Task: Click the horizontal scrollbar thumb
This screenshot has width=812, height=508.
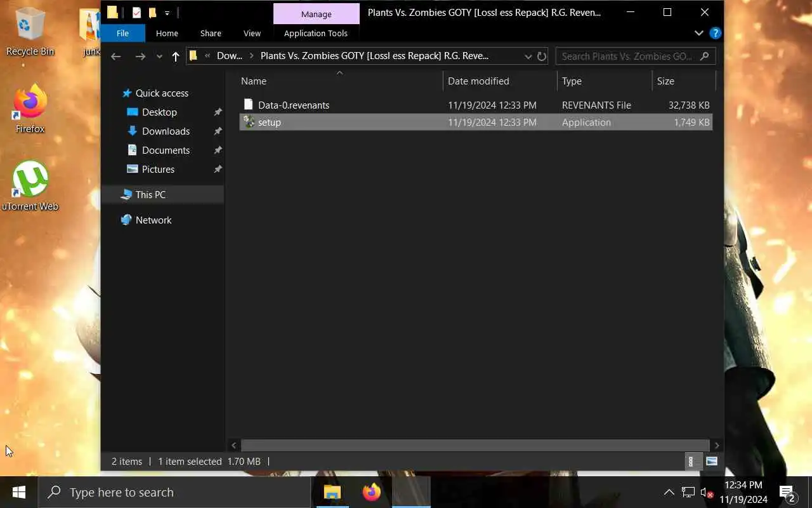Action: tap(475, 445)
